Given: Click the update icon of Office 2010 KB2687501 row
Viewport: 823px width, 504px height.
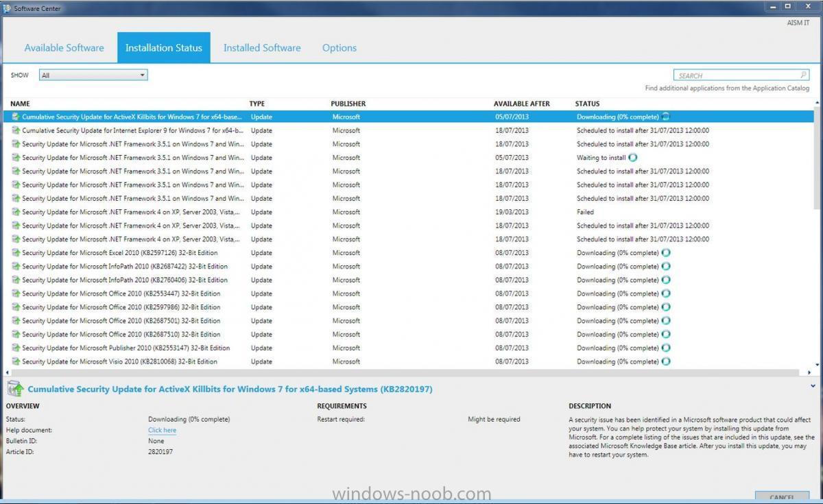Looking at the screenshot, I should pos(16,321).
